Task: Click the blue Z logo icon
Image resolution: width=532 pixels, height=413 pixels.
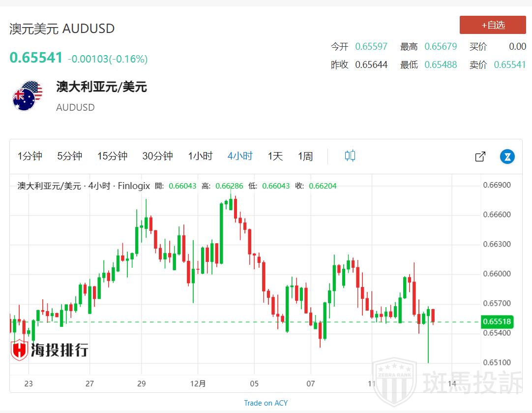Action: 507,157
